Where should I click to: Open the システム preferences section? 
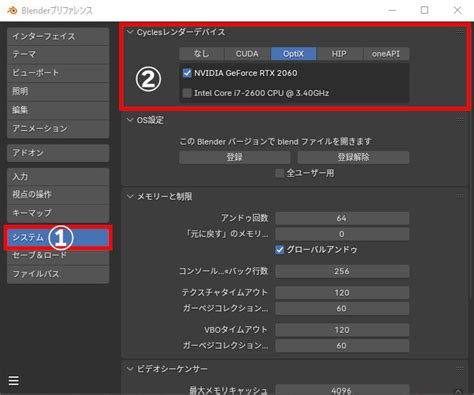58,238
